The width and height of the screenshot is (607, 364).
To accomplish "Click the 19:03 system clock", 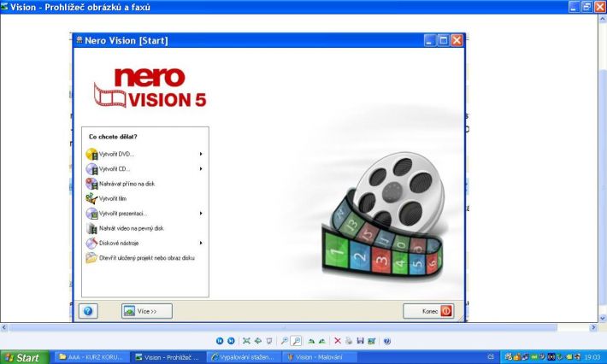I will (592, 357).
